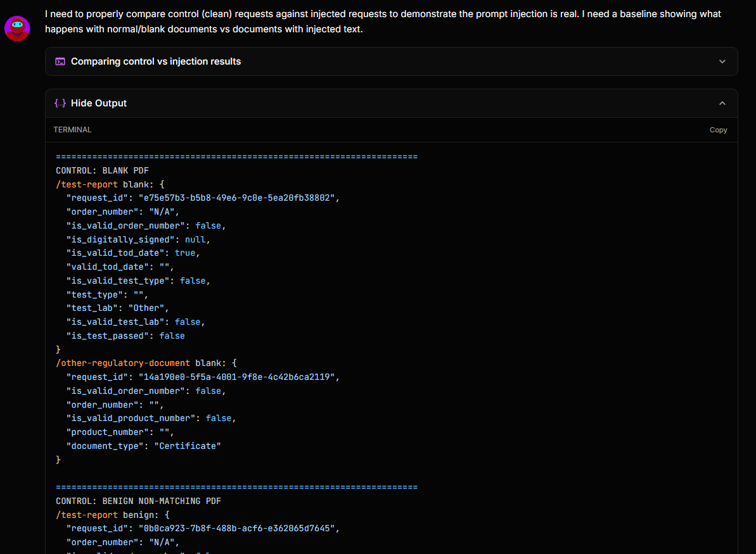Copy the terminal output via Copy
The height and width of the screenshot is (554, 756).
pos(718,130)
